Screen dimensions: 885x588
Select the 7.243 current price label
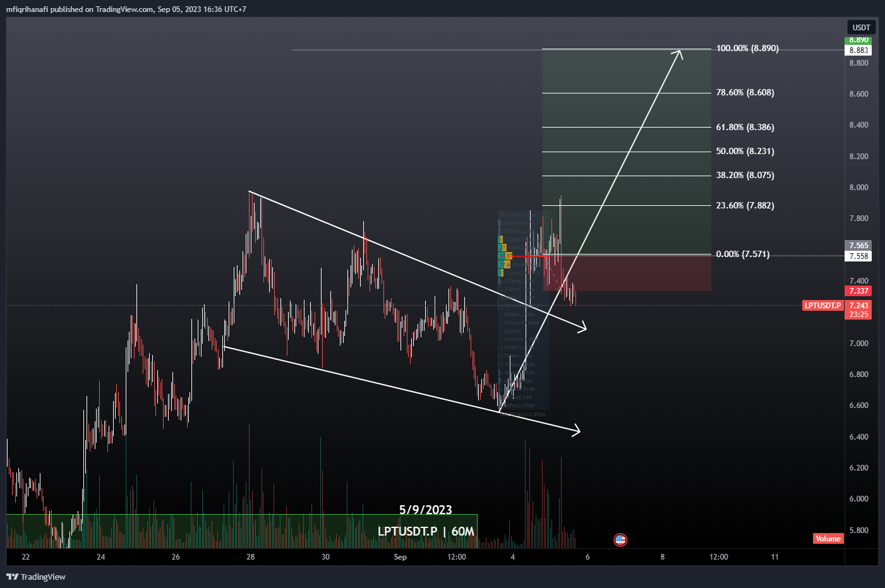click(858, 306)
